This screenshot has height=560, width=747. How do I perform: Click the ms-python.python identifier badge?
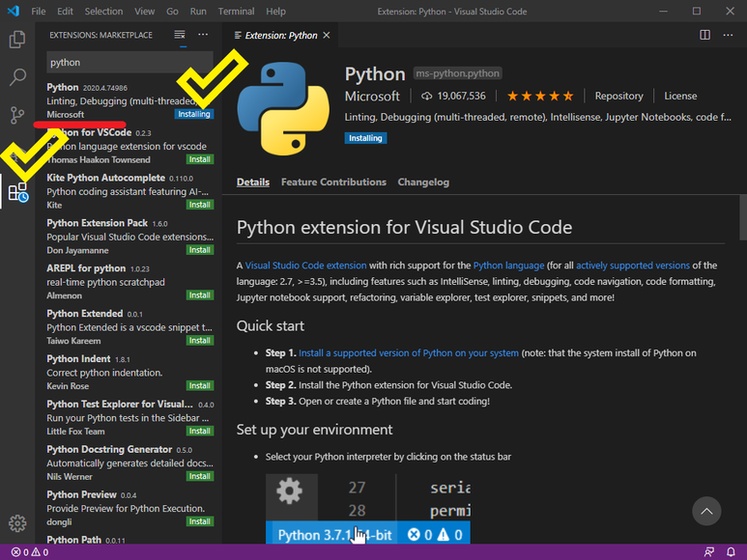(457, 73)
